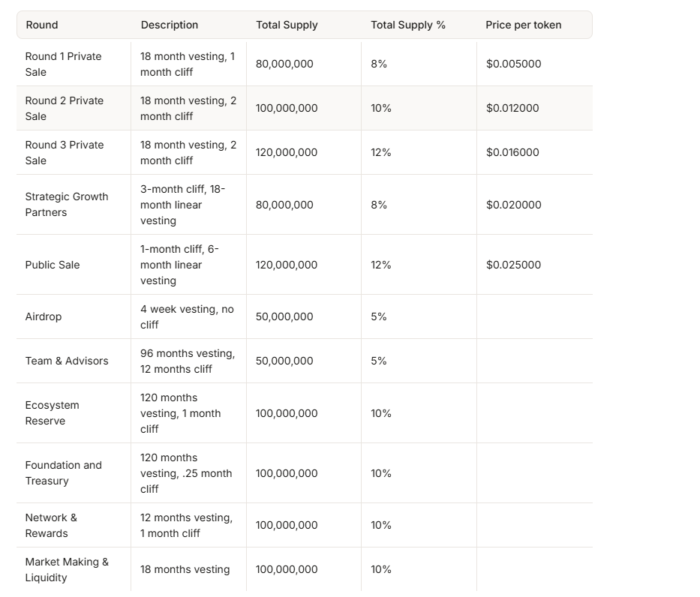Screen dimensions: 700x597
Task: Select the Round 1 Private Sale cell
Action: tap(64, 64)
